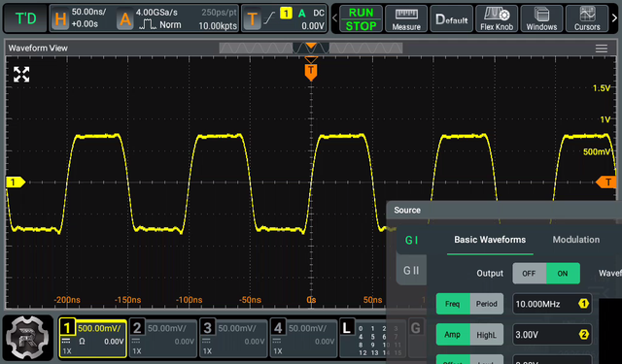The image size is (622, 364).
Task: Click the orange trigger level marker on the right edge
Action: [605, 182]
